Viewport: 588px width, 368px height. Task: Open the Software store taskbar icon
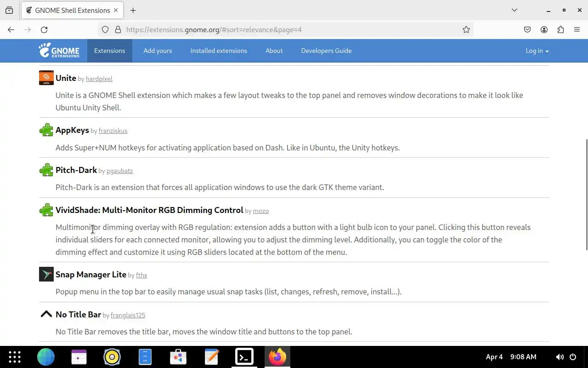pos(178,357)
